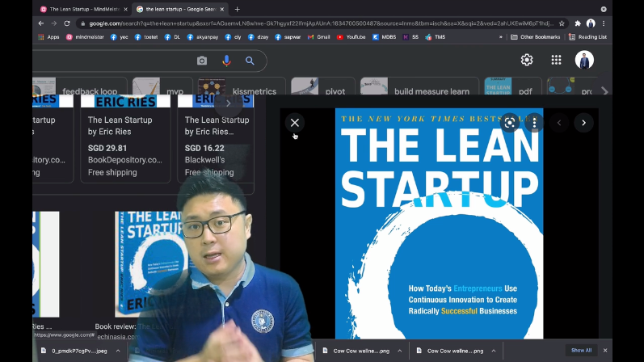
Task: Close the image preview panel
Action: [x=294, y=123]
